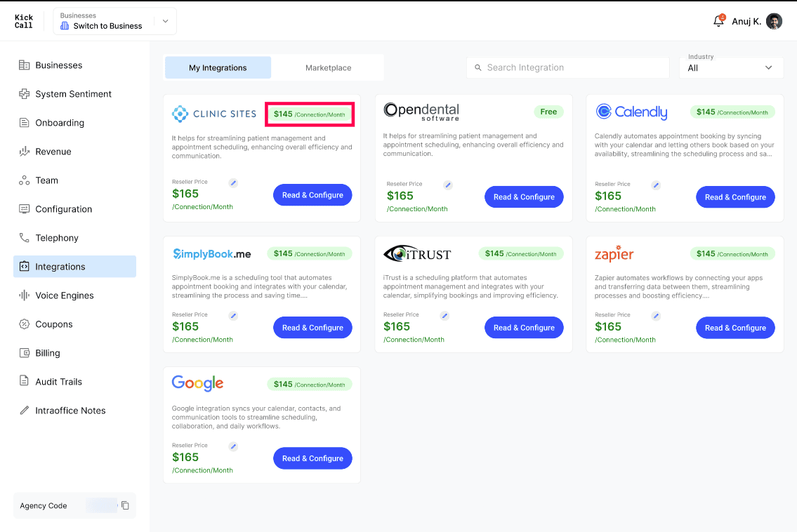797x532 pixels.
Task: Click the Zapier description text
Action: (678, 286)
